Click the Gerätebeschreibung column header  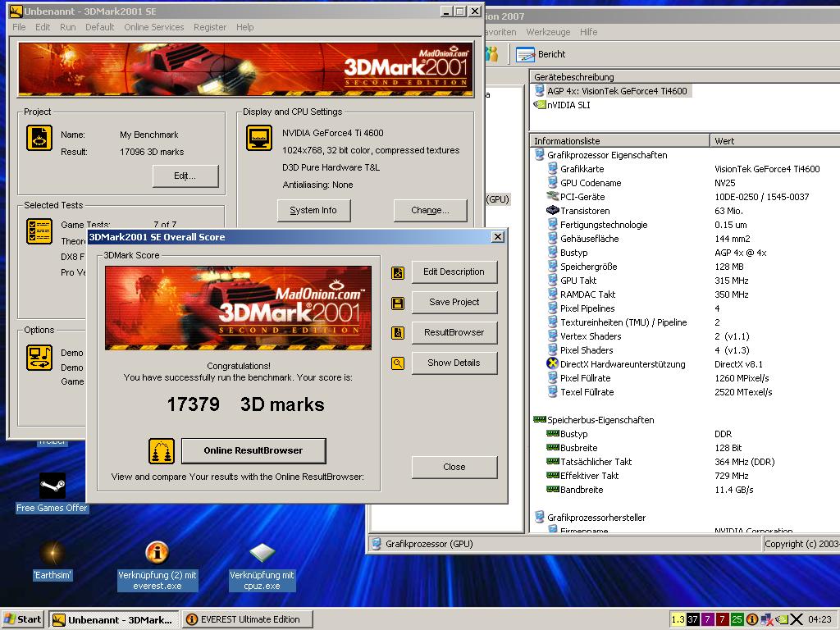coord(685,76)
